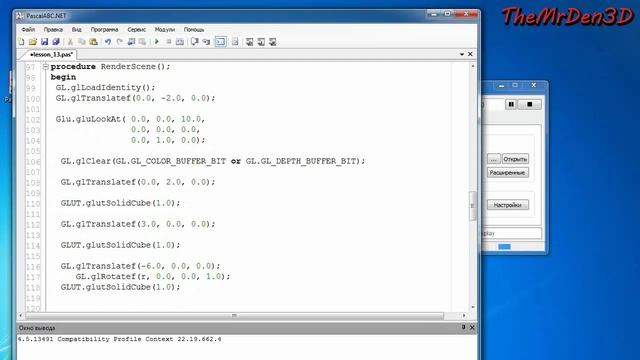This screenshot has height=360, width=640.
Task: Click the step over debug icon
Action: click(x=195, y=42)
